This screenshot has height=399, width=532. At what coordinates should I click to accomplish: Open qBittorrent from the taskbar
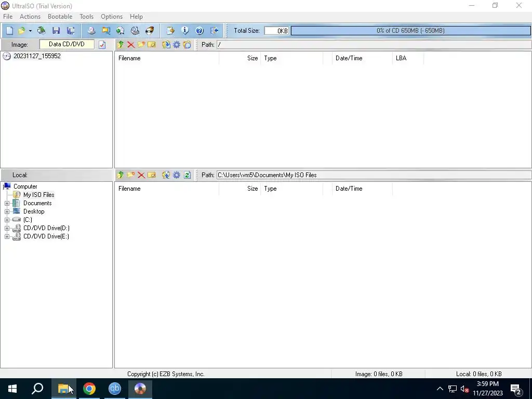tap(115, 389)
